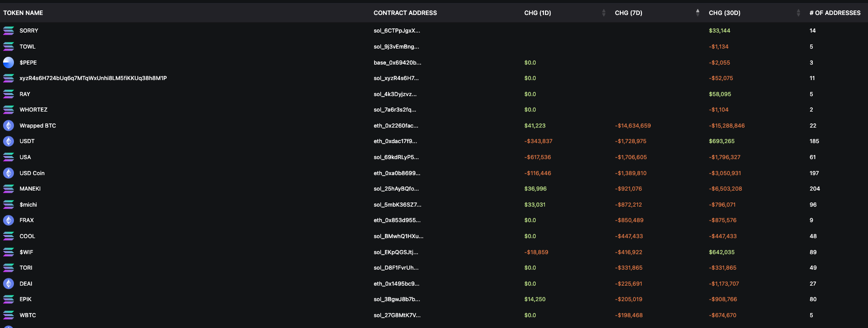The height and width of the screenshot is (328, 868).
Task: Click the # OF ADDRESSES column header
Action: [835, 13]
